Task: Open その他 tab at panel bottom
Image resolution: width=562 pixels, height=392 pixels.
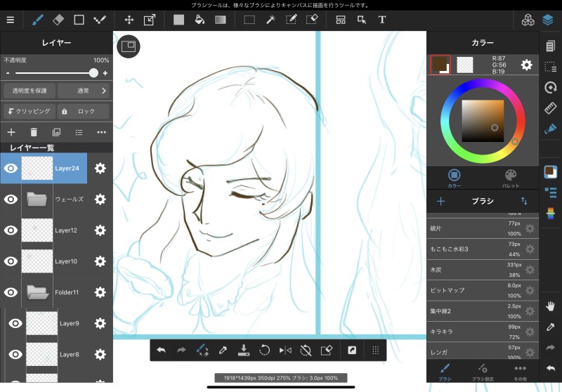Action: click(520, 372)
